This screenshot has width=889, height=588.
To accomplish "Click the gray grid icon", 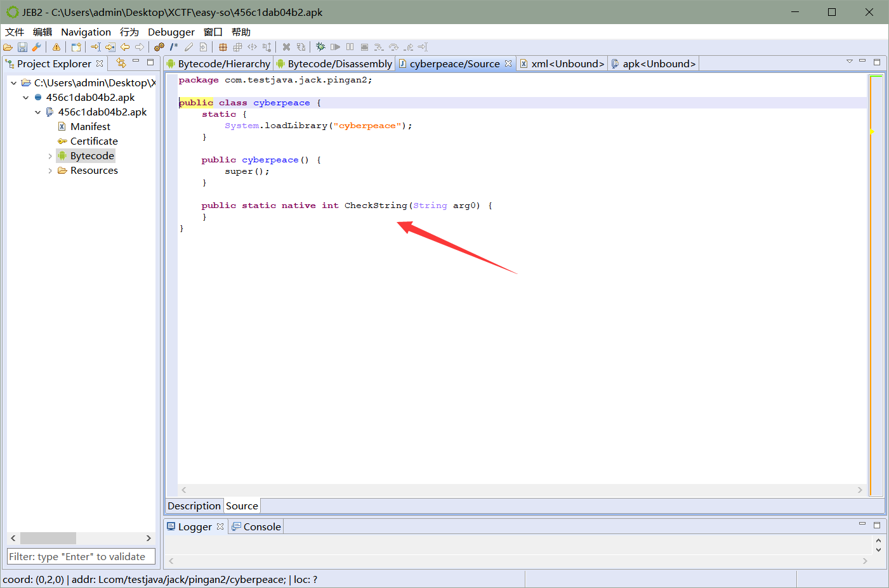I will coord(237,47).
